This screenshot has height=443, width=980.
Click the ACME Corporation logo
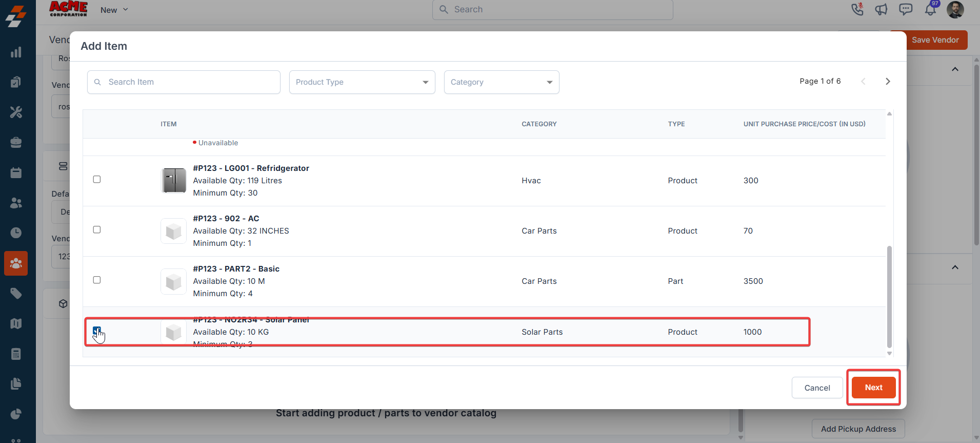[68, 9]
